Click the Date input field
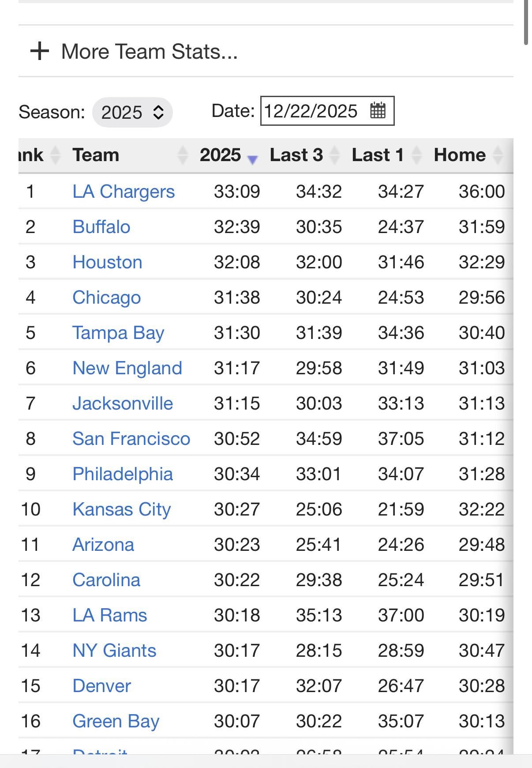The width and height of the screenshot is (532, 768). pyautogui.click(x=311, y=111)
